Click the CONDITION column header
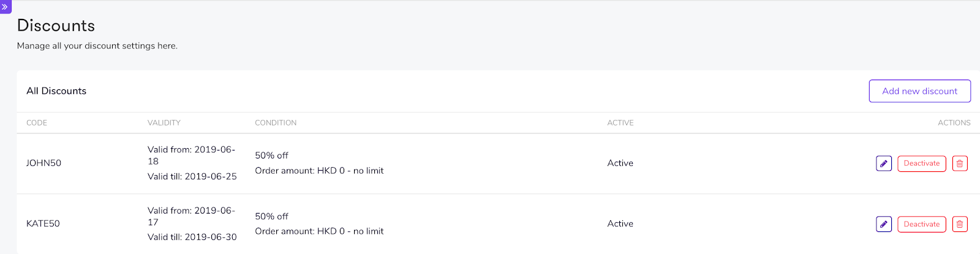The width and height of the screenshot is (980, 254). click(276, 123)
